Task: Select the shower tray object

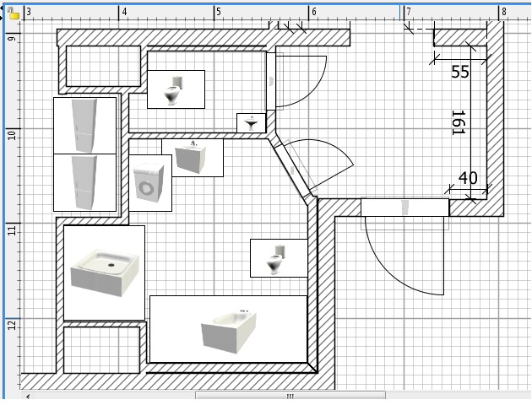Action: click(x=105, y=273)
